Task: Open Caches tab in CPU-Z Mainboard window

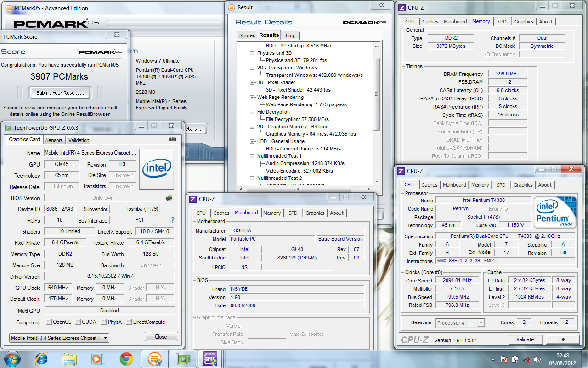Action: [x=221, y=213]
